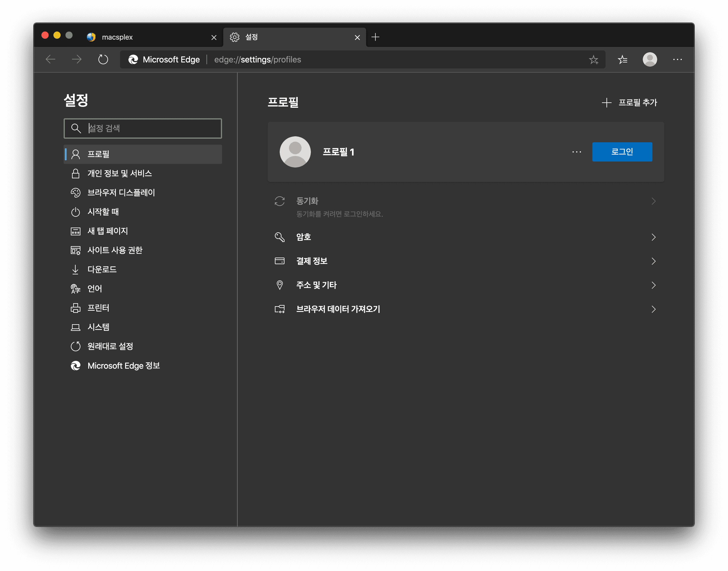Open Microsoft Edge 정보 page
The image size is (728, 571).
pos(143,366)
